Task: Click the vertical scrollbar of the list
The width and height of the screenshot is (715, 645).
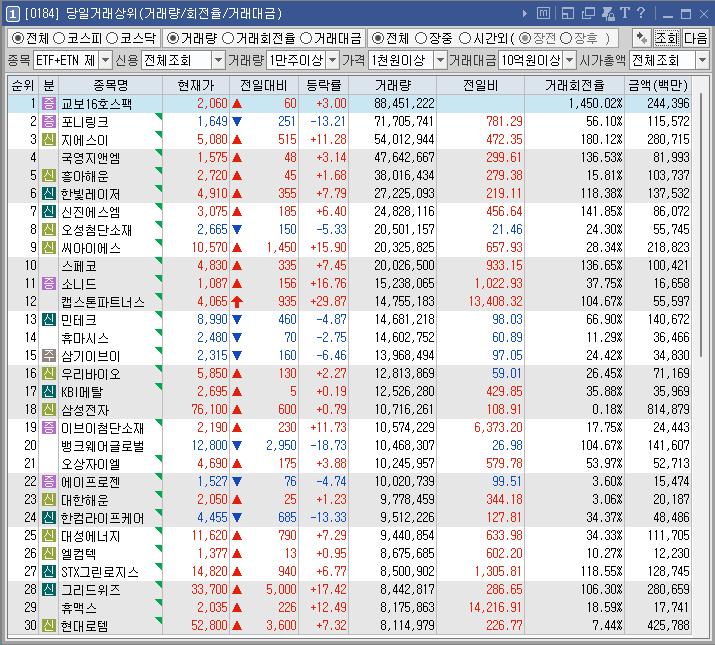Action: [x=701, y=226]
